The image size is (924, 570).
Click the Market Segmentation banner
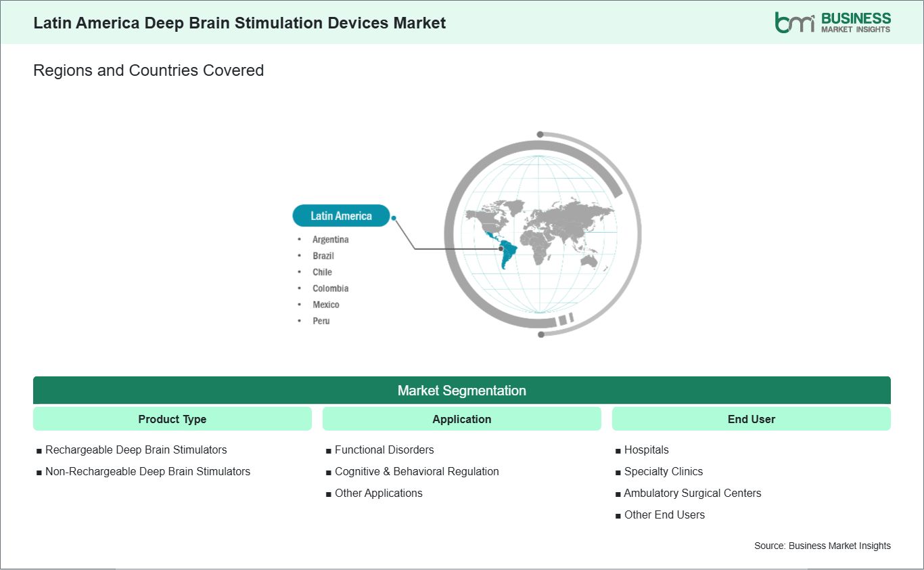pos(462,391)
